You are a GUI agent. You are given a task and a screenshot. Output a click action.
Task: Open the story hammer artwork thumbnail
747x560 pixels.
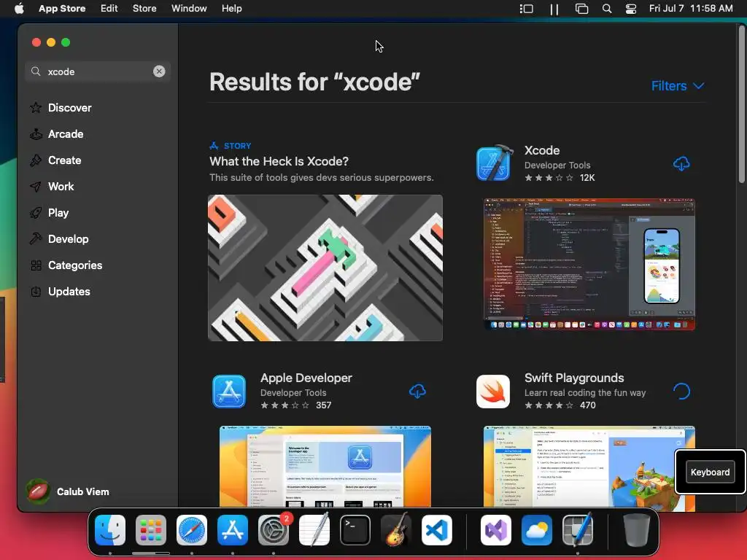click(325, 268)
